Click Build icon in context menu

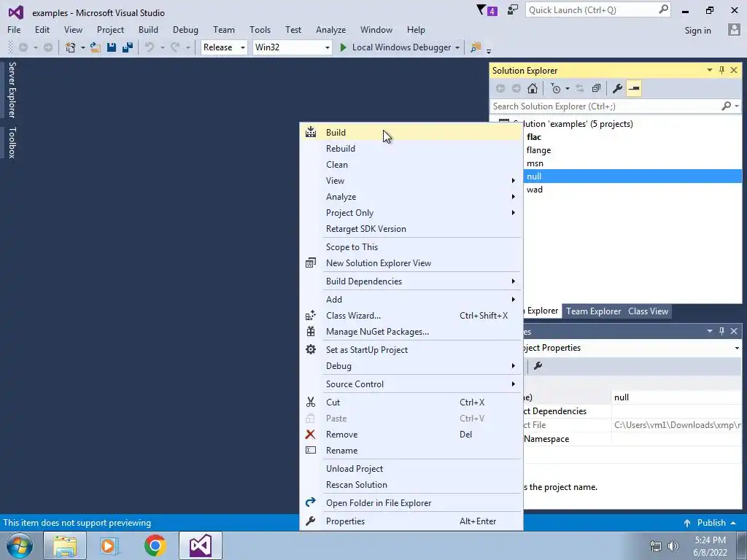[x=311, y=133]
